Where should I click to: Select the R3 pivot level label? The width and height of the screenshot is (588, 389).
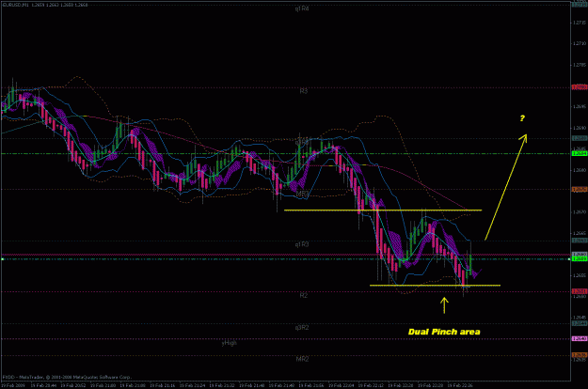(304, 90)
